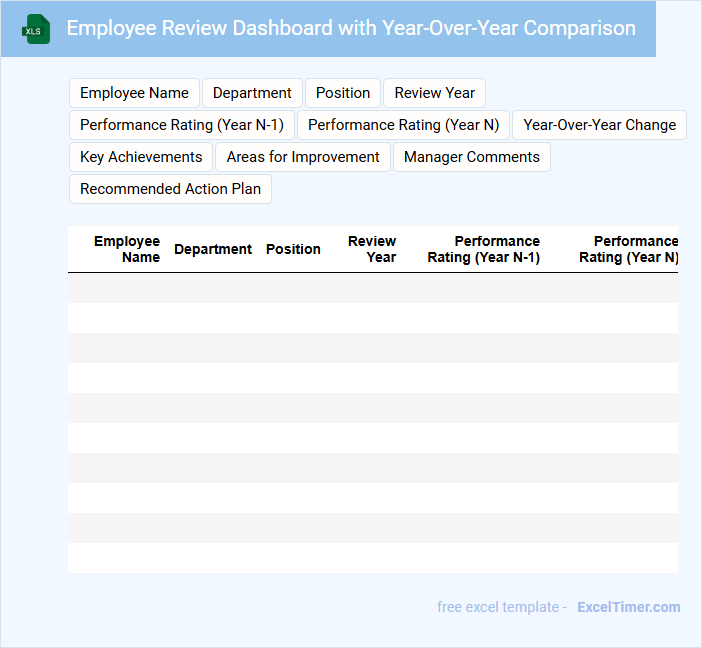This screenshot has width=702, height=648.
Task: Select the Department tag button
Action: pyautogui.click(x=252, y=93)
